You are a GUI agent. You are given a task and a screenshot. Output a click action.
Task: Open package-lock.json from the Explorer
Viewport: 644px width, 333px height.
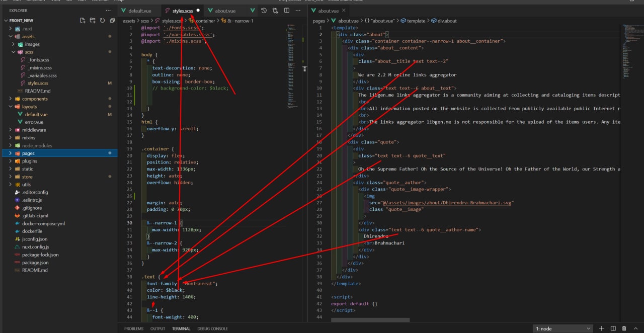point(40,255)
